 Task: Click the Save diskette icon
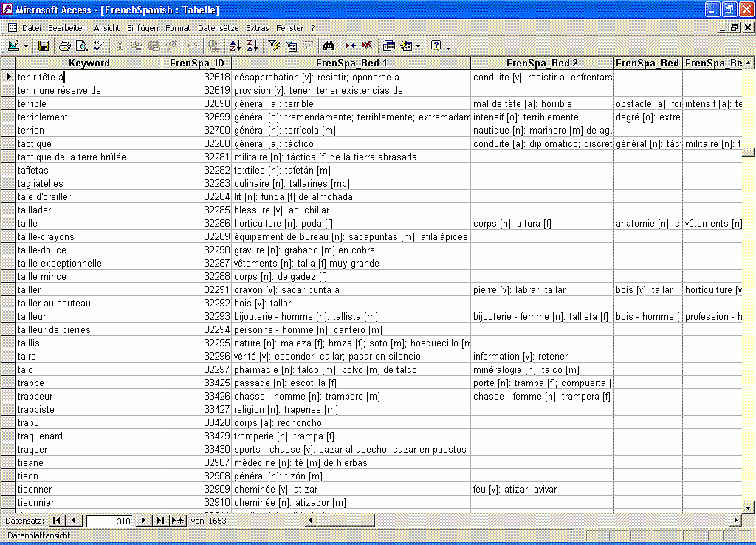[44, 46]
